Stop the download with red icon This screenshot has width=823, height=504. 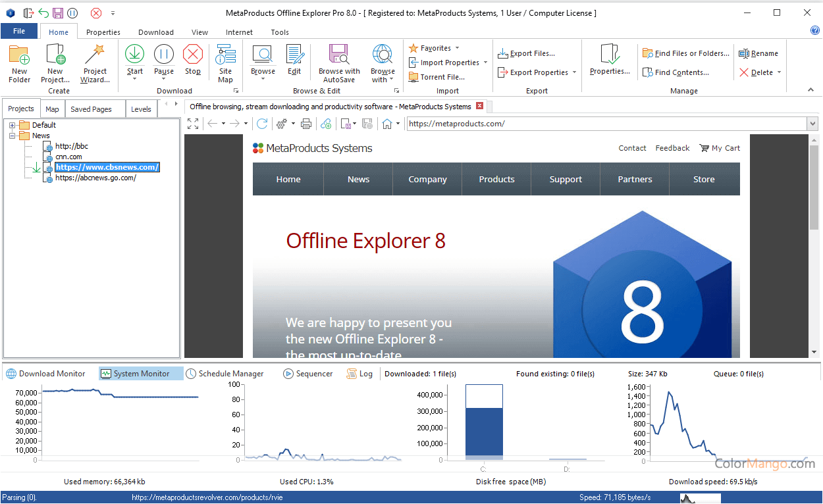pos(192,55)
